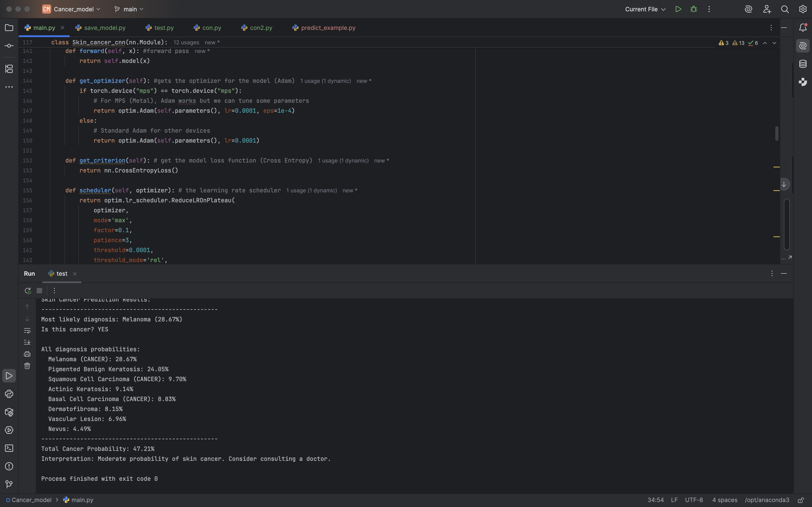Open the Project folder tool window
Image resolution: width=812 pixels, height=507 pixels.
pyautogui.click(x=9, y=28)
